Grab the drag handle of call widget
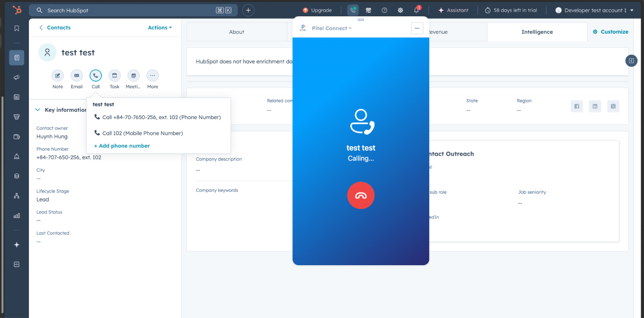This screenshot has height=318, width=644. click(361, 20)
